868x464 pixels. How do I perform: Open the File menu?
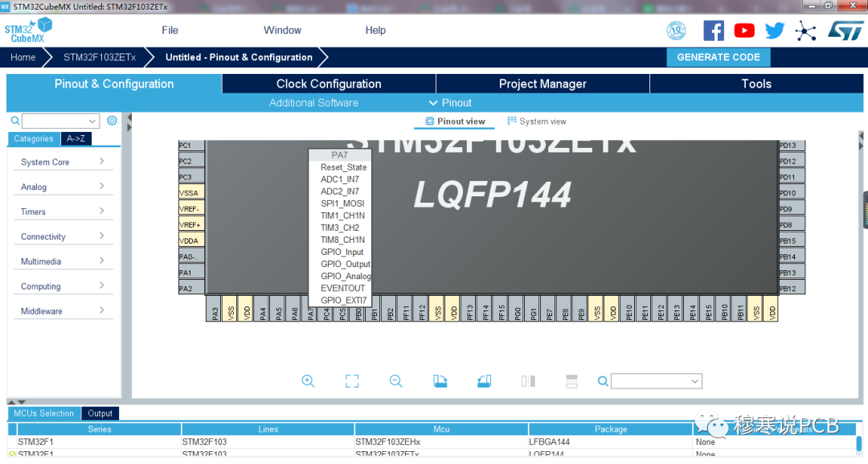[x=170, y=31]
